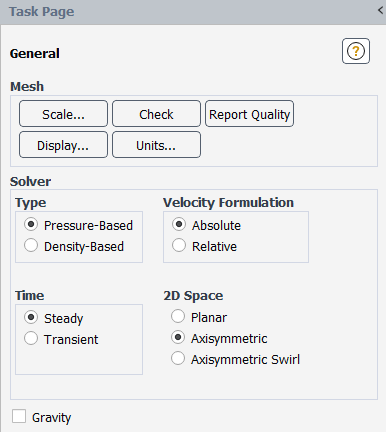Open the General help question-mark icon

[356, 51]
